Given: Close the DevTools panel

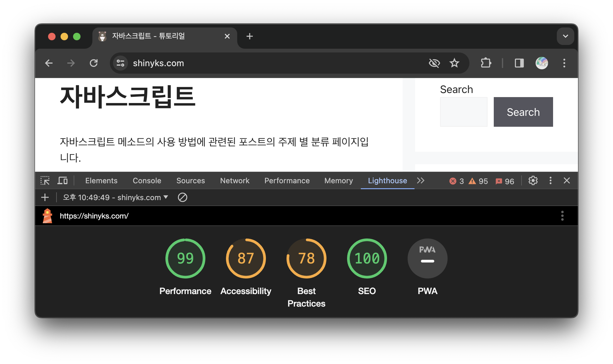Looking at the screenshot, I should (x=567, y=180).
